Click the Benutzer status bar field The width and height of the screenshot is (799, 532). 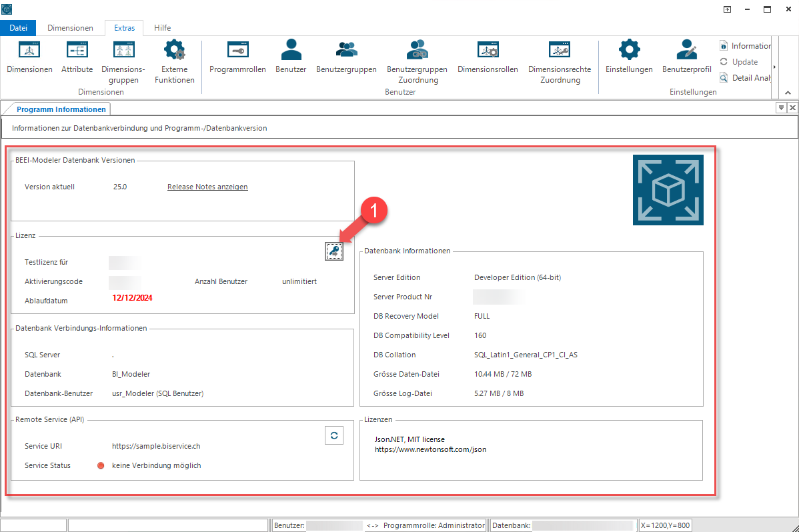point(319,525)
